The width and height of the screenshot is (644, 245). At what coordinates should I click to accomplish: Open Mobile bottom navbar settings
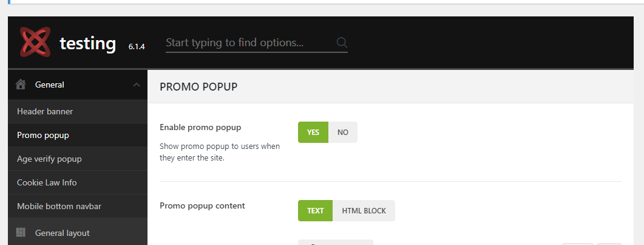[59, 207]
